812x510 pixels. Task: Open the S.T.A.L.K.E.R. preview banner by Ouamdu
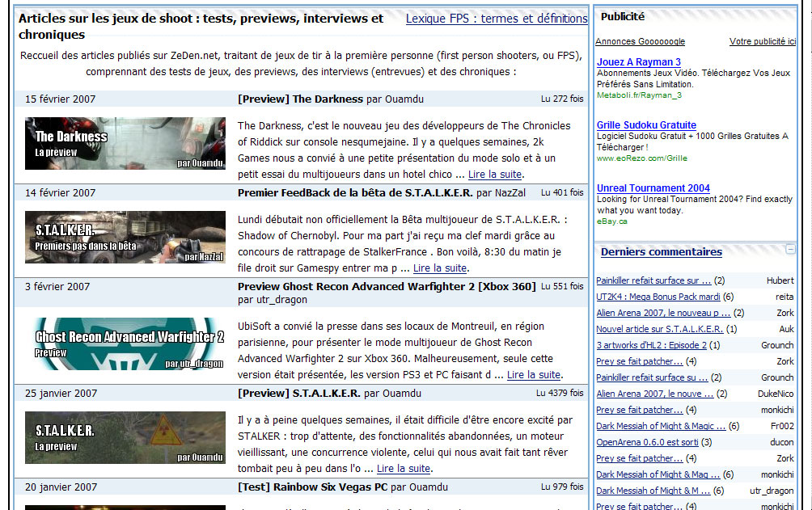click(x=125, y=437)
